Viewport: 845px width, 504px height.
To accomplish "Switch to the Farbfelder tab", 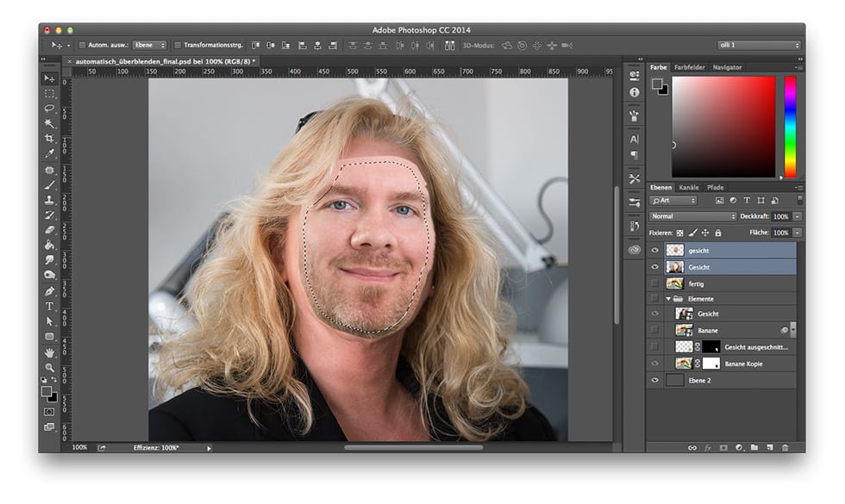I will coord(689,67).
